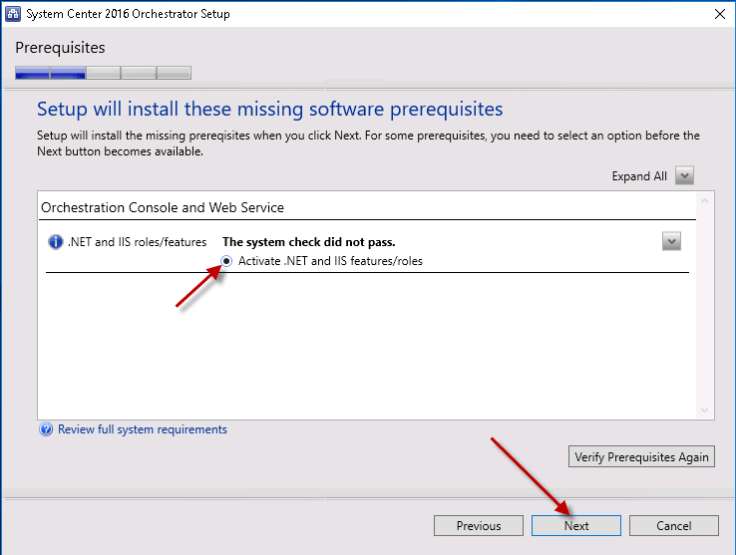
Task: Click the Expand All label
Action: coord(639,176)
